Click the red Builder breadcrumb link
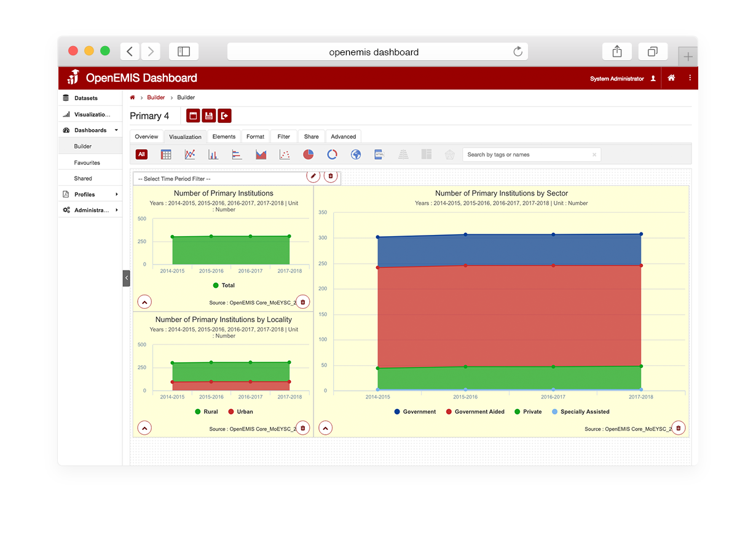The width and height of the screenshot is (756, 551). [x=156, y=97]
